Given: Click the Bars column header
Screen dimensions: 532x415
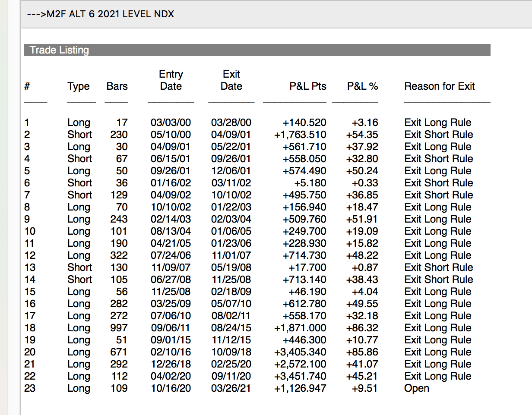Looking at the screenshot, I should [117, 86].
